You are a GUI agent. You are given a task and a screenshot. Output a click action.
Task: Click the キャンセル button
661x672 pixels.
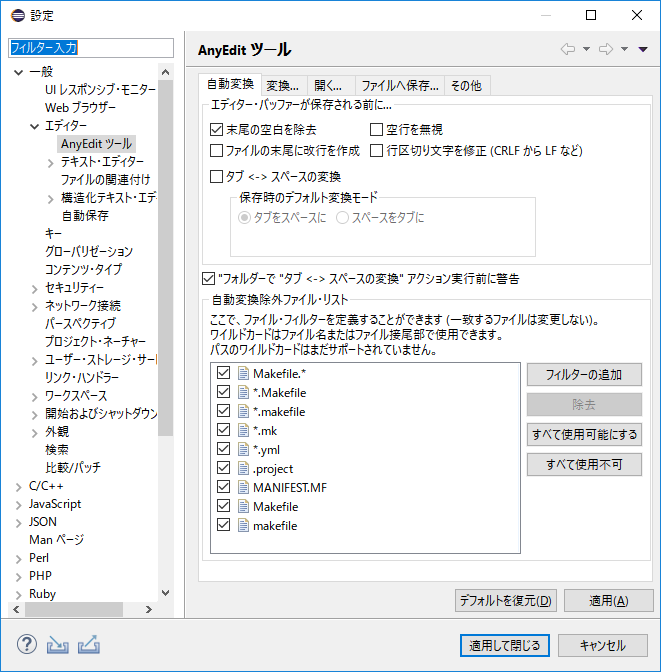click(x=603, y=645)
